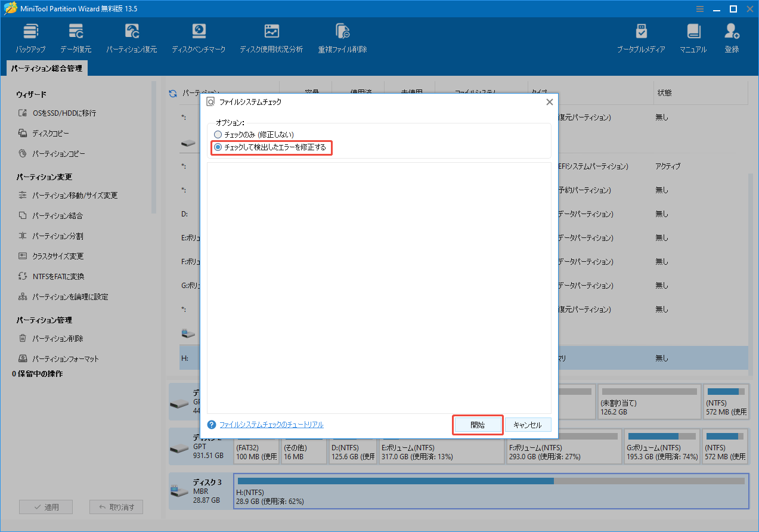Click the hamburger menu icon
The image size is (759, 532).
[699, 9]
